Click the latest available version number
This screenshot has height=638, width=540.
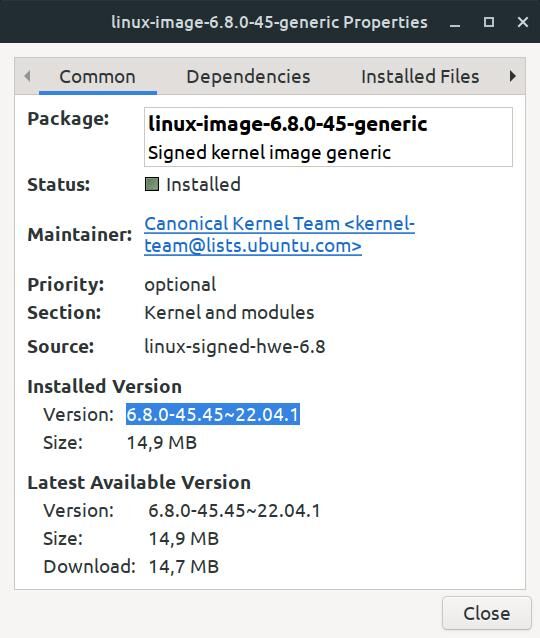click(234, 510)
